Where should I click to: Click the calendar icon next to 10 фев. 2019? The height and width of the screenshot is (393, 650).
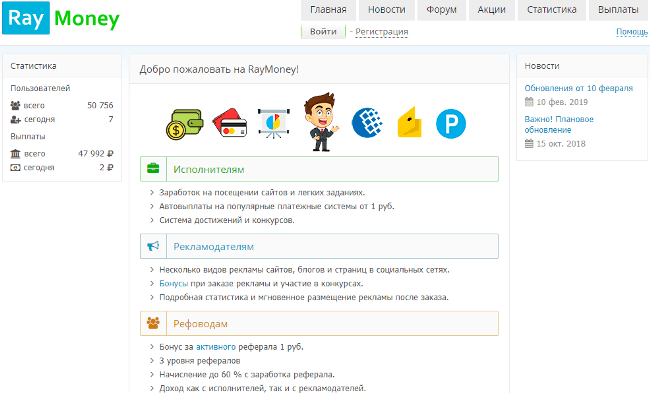click(529, 102)
